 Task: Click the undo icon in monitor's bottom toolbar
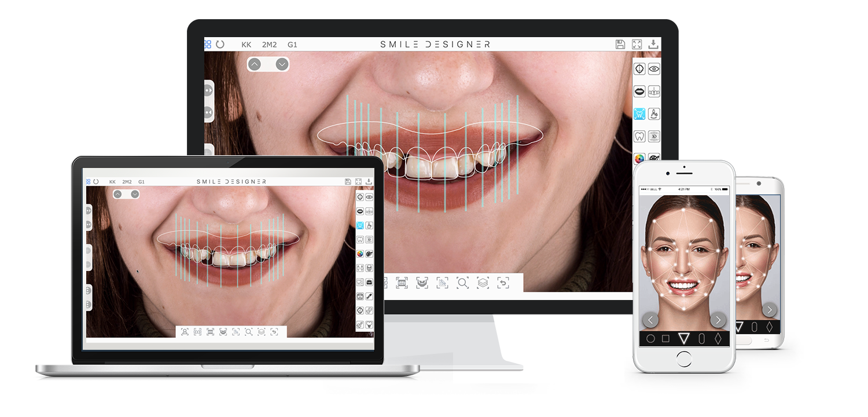(503, 283)
